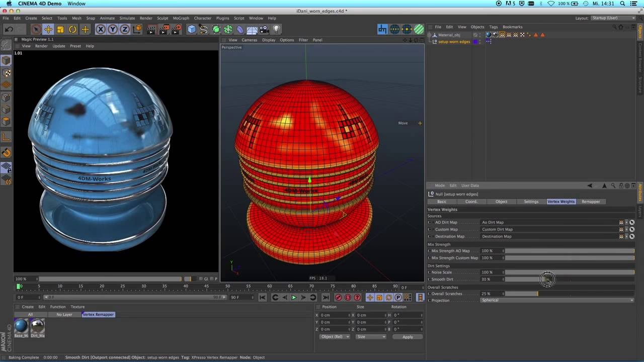
Task: Click the light bulb Light icon
Action: tap(276, 29)
